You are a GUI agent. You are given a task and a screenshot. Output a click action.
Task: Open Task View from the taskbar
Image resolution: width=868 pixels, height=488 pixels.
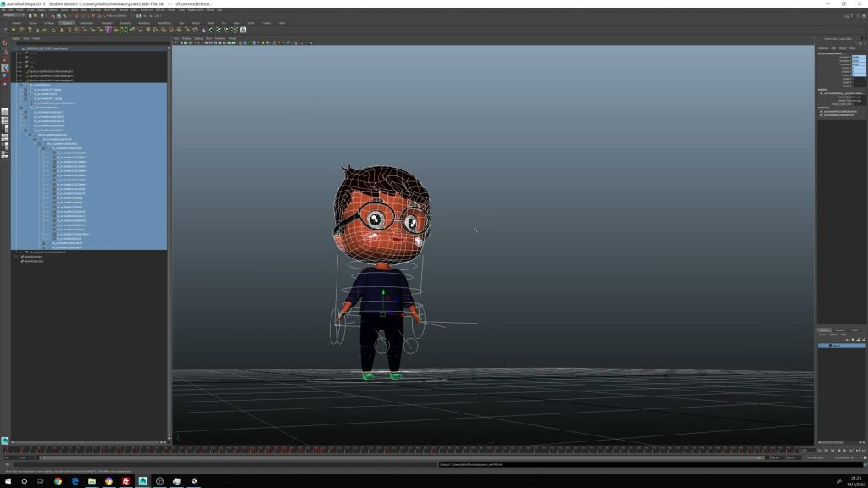(x=41, y=481)
